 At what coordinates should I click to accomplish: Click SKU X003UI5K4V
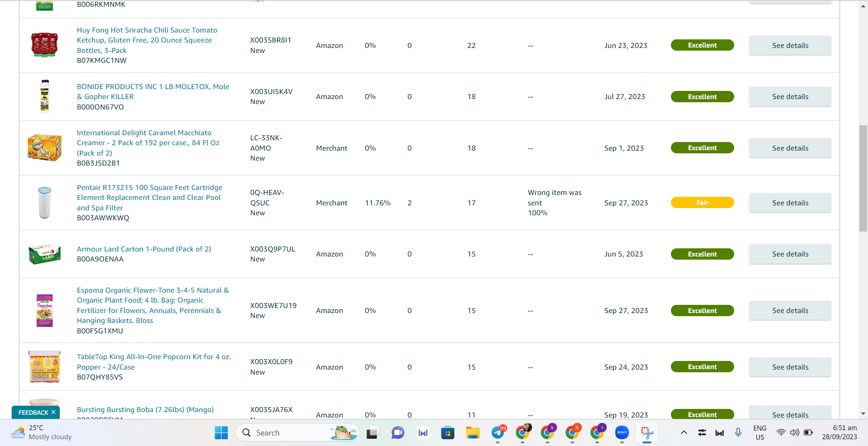tap(271, 91)
